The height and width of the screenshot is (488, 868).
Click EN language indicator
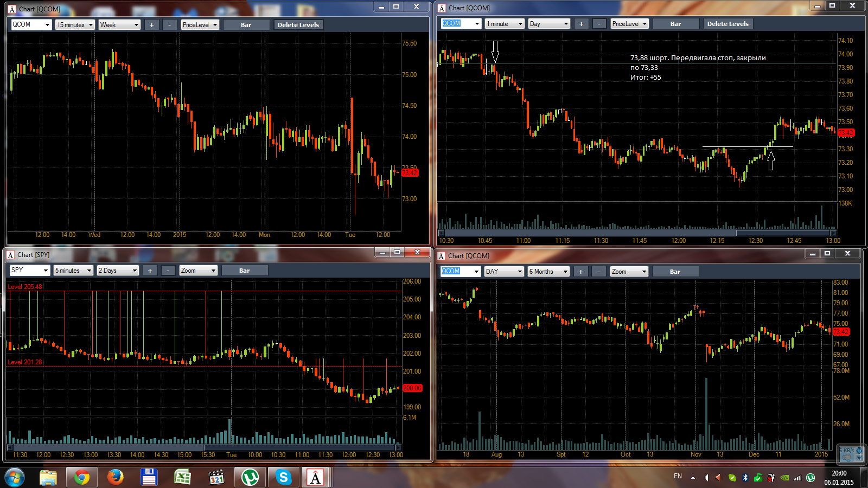pyautogui.click(x=678, y=476)
